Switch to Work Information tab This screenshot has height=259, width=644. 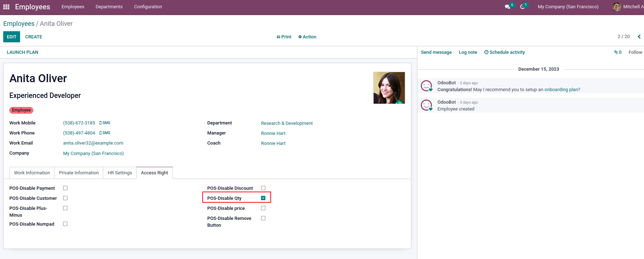32,173
